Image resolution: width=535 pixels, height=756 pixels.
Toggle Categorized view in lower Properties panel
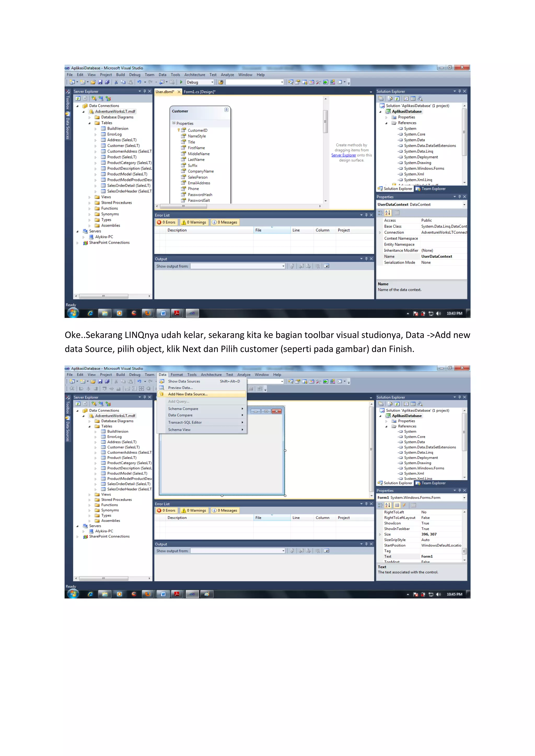tap(381, 505)
